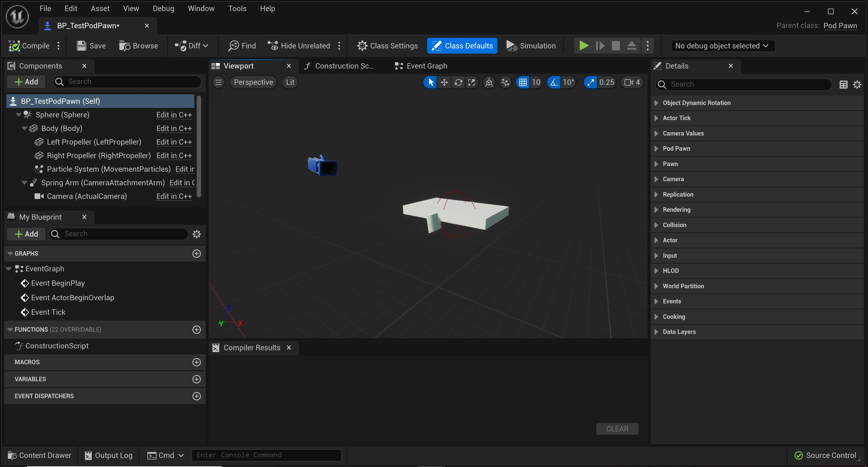
Task: Browse to asset in Content Browser
Action: (139, 46)
